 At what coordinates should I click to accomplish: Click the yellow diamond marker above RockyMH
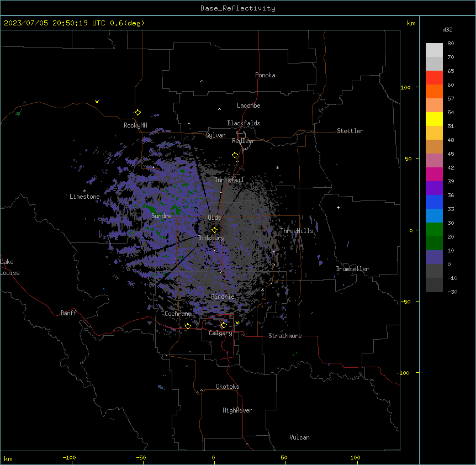point(138,113)
